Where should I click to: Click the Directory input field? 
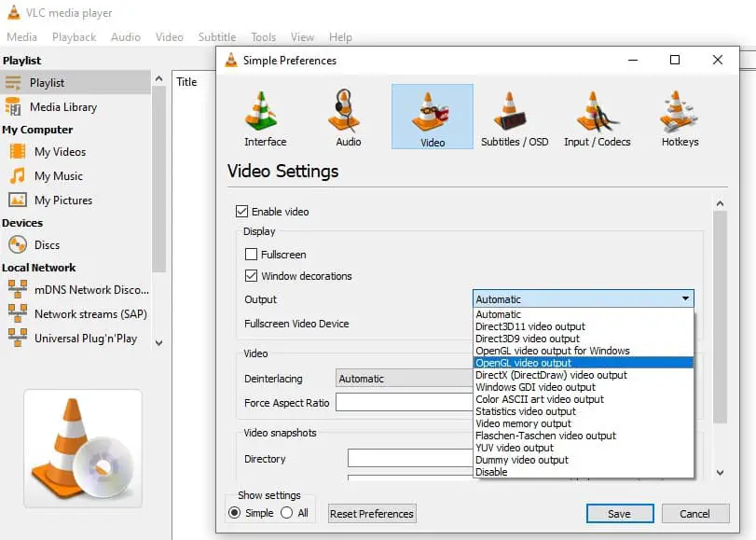coord(410,459)
